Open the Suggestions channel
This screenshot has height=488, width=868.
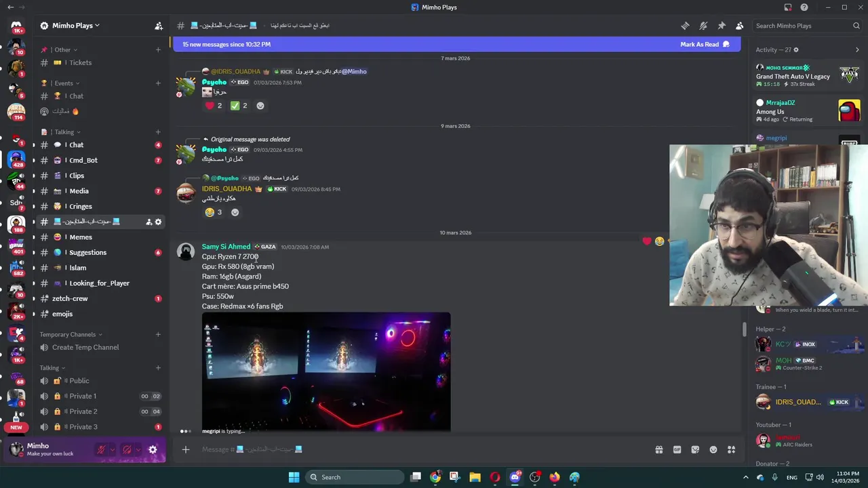(x=101, y=252)
